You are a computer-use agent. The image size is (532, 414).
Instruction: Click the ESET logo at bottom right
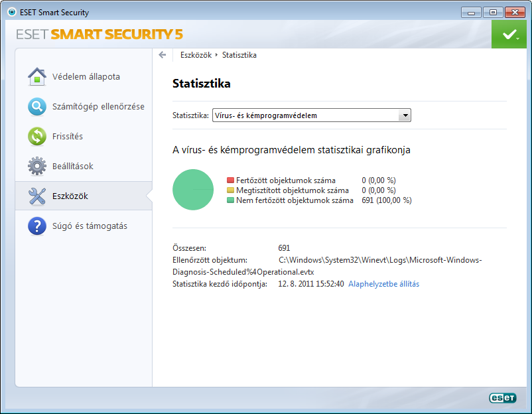coord(503,397)
